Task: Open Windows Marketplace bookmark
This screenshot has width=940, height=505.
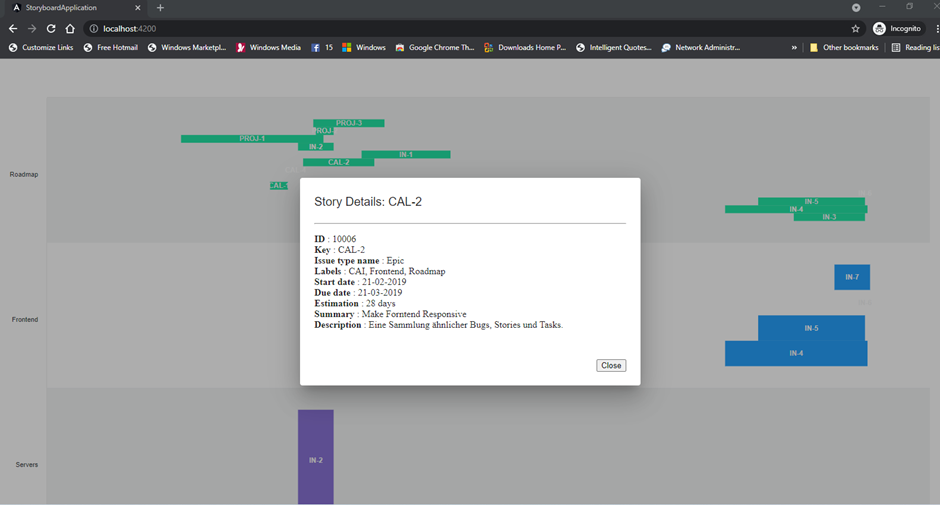Action: 186,47
